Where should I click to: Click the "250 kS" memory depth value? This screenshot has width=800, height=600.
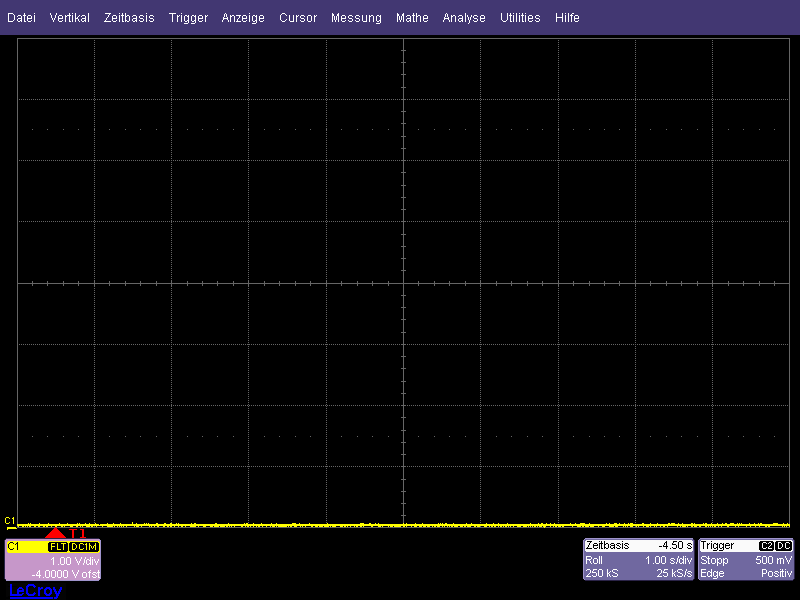[602, 573]
